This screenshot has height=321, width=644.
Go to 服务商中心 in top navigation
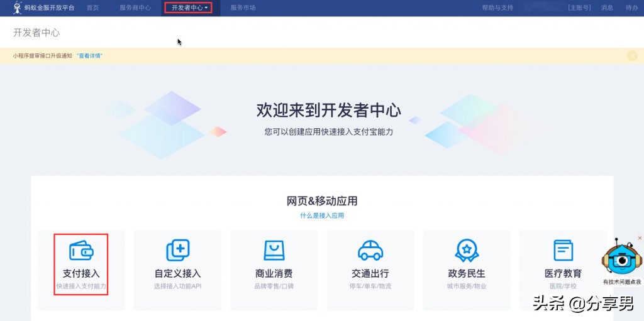[135, 8]
